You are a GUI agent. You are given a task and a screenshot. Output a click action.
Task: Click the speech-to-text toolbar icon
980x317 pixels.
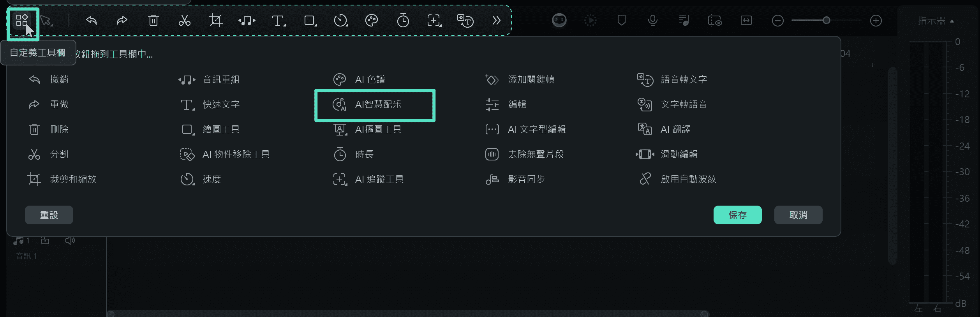coord(465,20)
